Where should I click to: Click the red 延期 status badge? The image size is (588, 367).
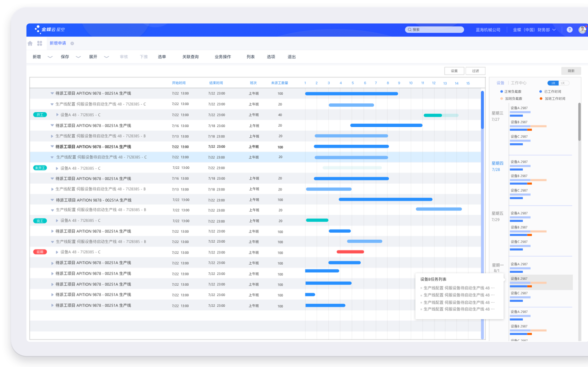40,252
